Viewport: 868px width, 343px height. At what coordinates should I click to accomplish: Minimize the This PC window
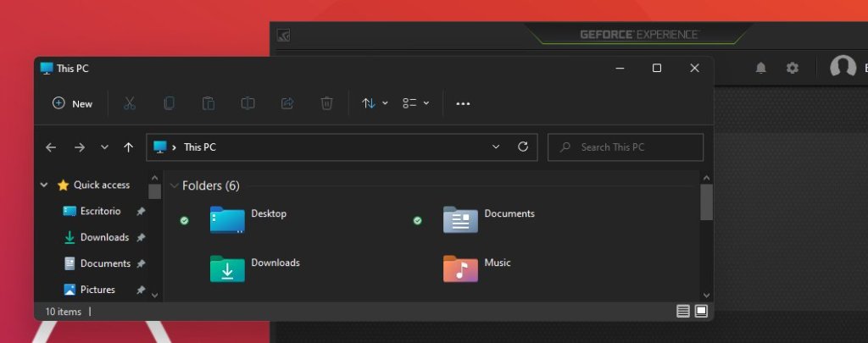620,68
